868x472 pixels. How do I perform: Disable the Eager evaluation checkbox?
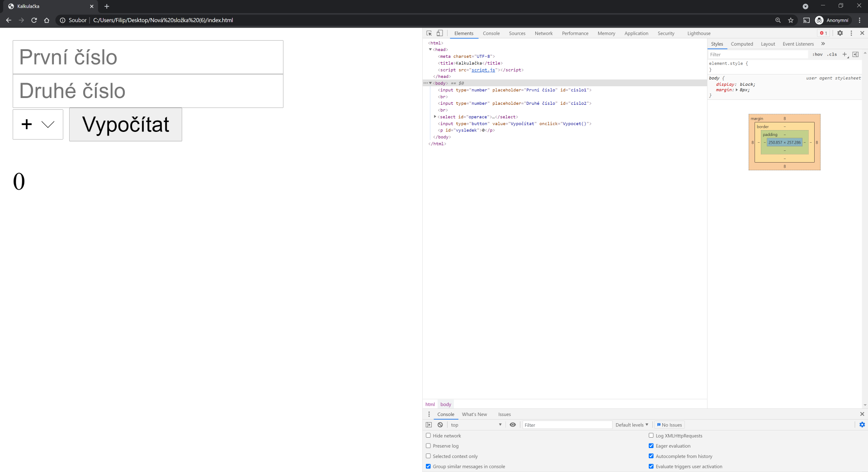click(651, 446)
